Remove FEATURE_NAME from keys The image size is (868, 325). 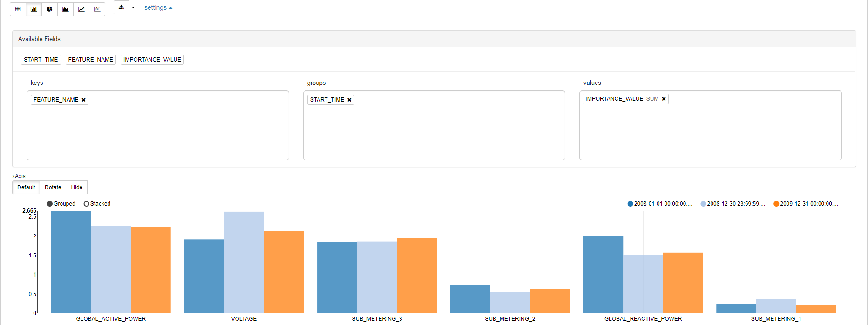(x=84, y=100)
